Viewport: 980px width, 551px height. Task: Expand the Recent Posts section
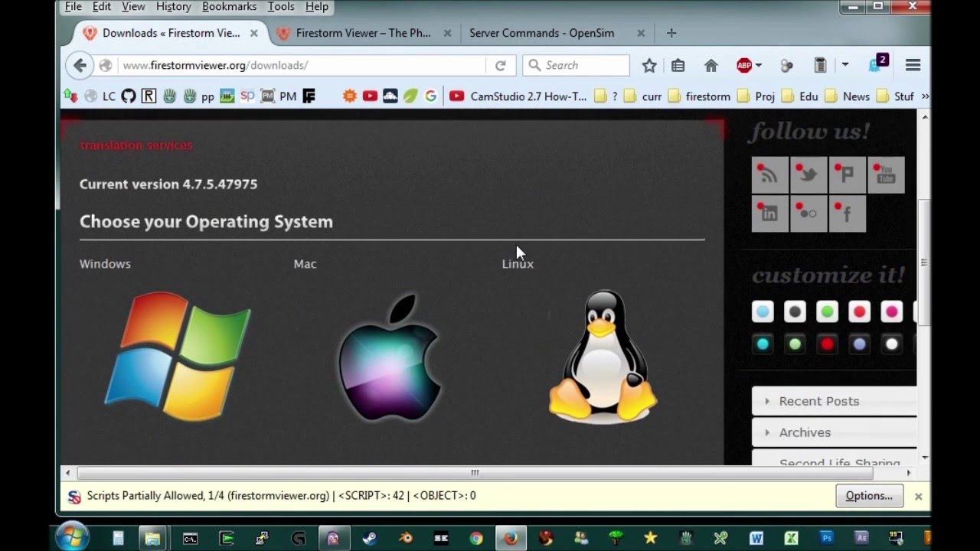tap(835, 401)
